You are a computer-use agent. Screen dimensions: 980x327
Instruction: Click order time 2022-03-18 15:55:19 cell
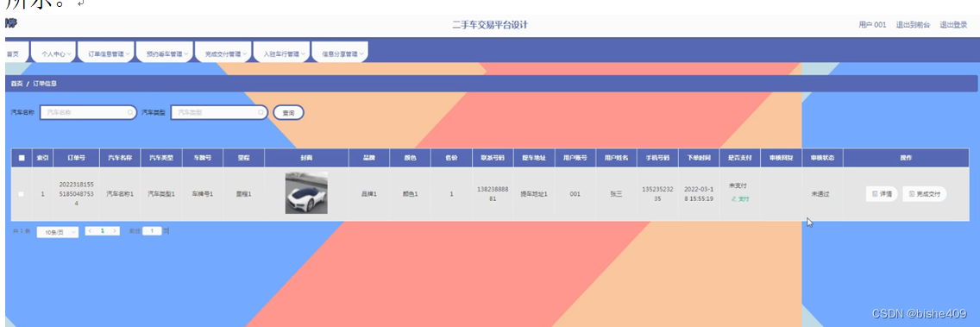[x=699, y=194]
